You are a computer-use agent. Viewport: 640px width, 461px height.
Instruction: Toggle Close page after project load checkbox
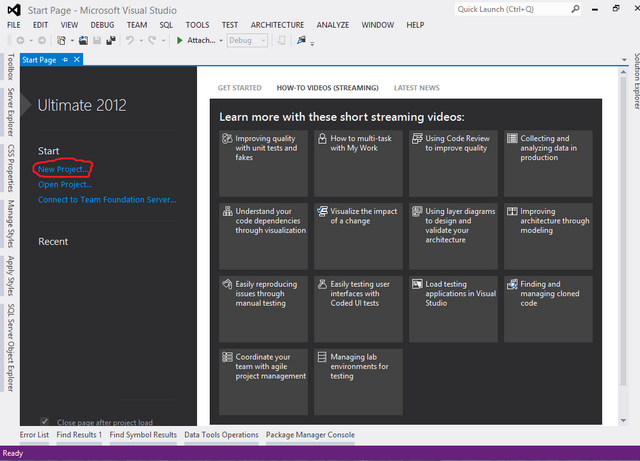(44, 421)
